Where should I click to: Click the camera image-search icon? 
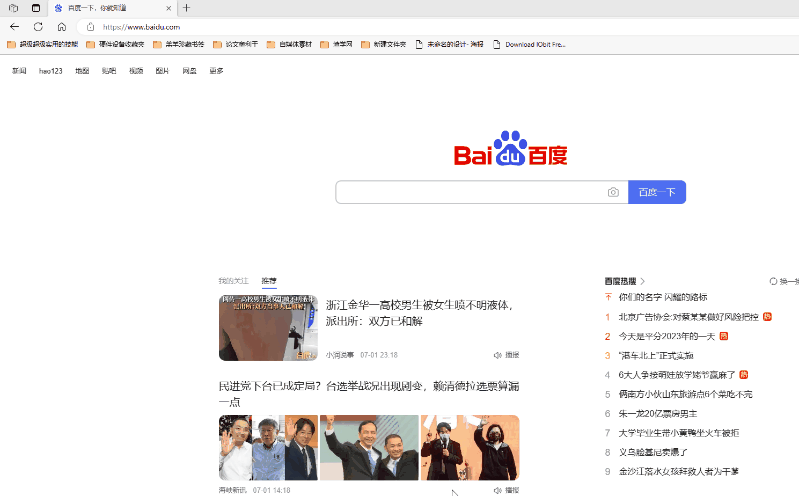pyautogui.click(x=613, y=192)
